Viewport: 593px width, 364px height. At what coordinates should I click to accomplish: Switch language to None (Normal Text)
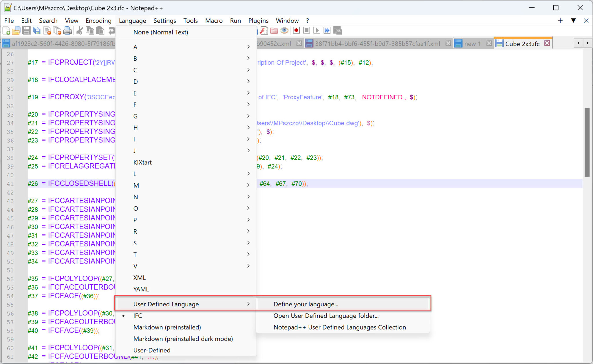click(x=160, y=32)
